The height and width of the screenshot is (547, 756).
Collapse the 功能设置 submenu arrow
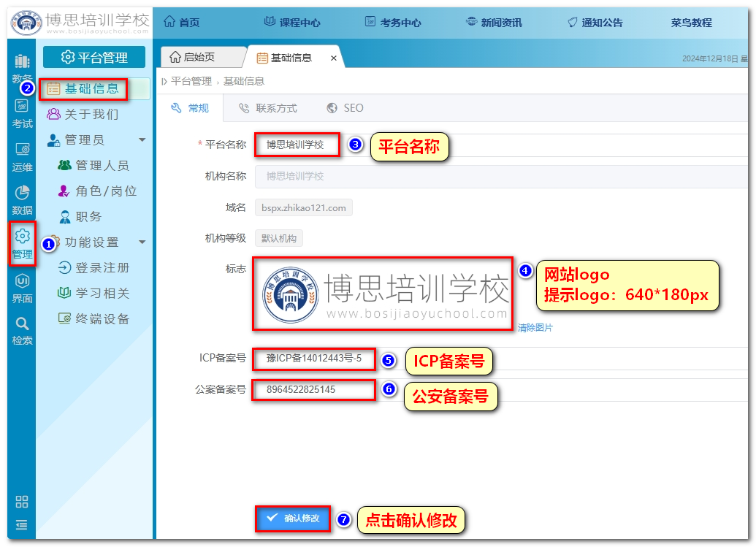(x=142, y=242)
